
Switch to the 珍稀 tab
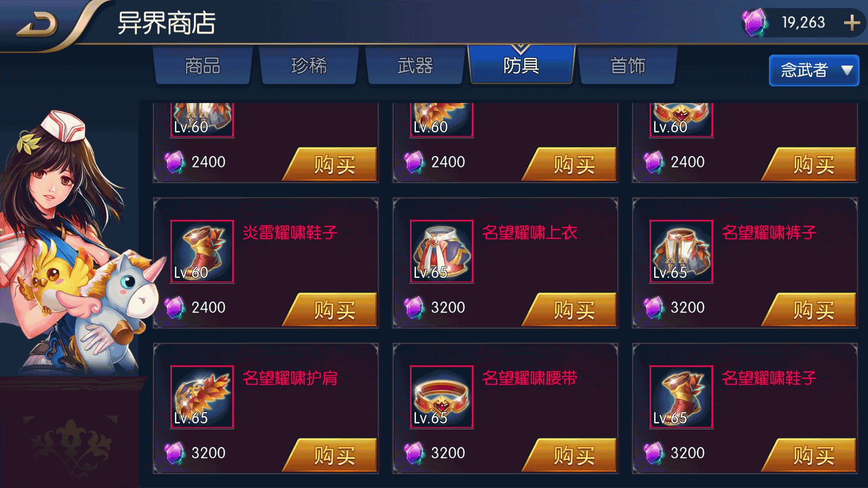(309, 66)
